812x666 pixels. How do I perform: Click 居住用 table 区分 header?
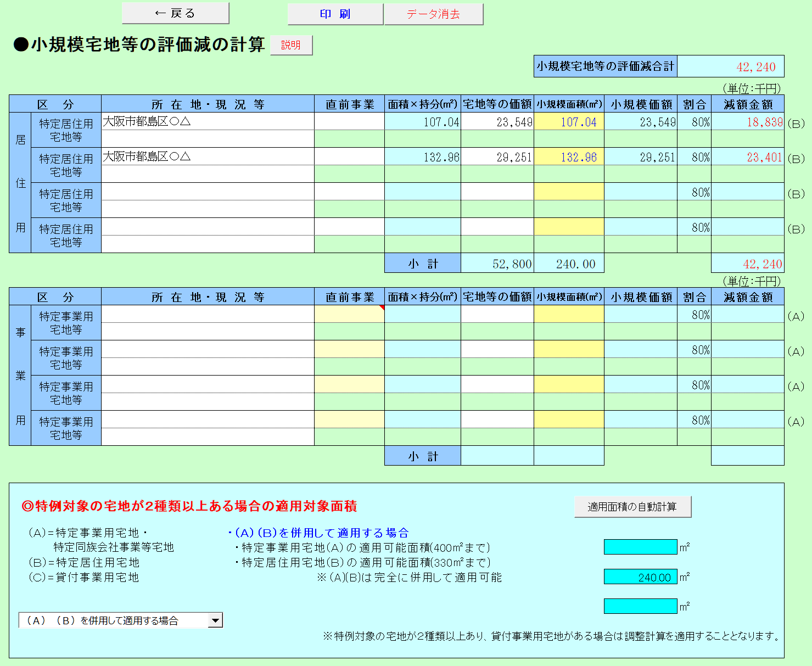coord(55,104)
